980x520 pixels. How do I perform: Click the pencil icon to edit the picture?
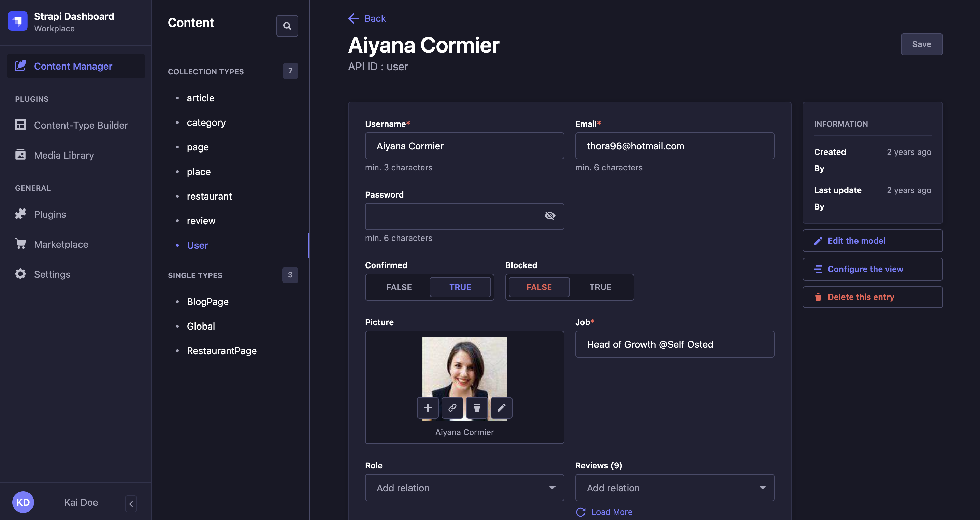click(501, 408)
